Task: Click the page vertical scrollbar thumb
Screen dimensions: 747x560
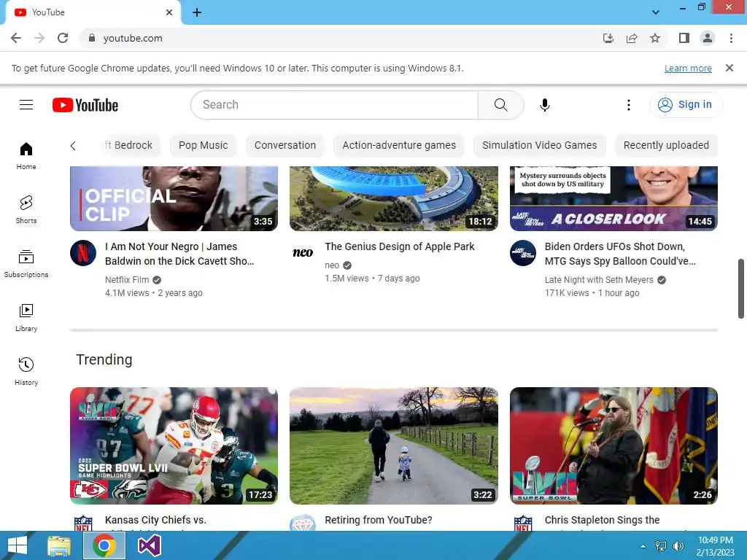Action: [741, 289]
